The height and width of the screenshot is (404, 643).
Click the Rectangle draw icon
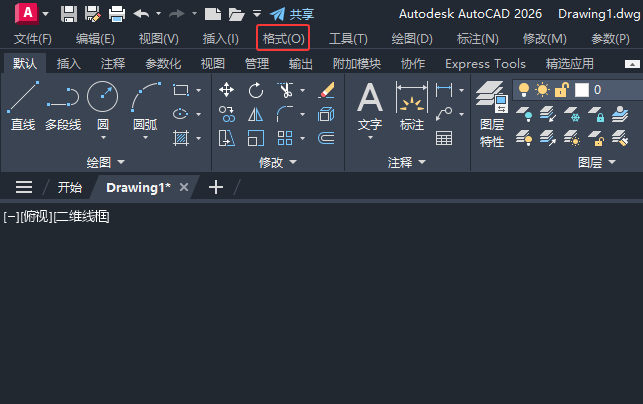pyautogui.click(x=181, y=90)
